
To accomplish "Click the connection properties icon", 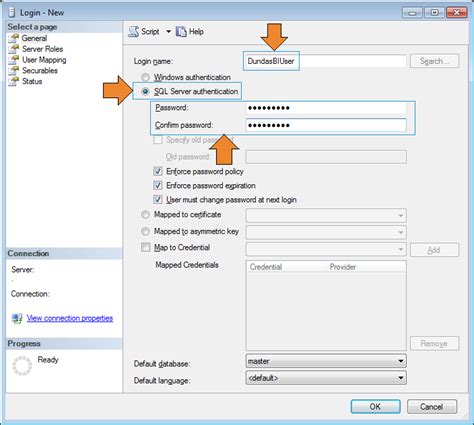I will pos(17,318).
